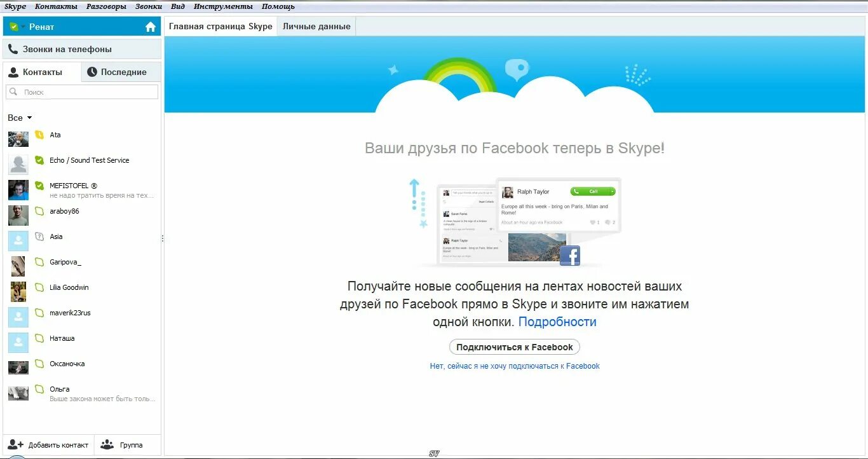
Task: Click Ренат's green status icon
Action: pos(13,27)
